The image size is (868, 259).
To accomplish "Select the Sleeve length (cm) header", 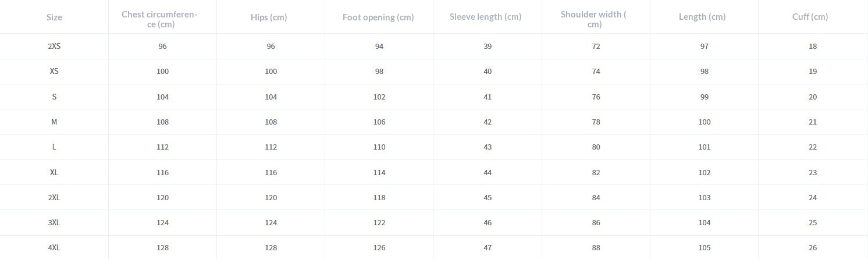I will point(485,17).
